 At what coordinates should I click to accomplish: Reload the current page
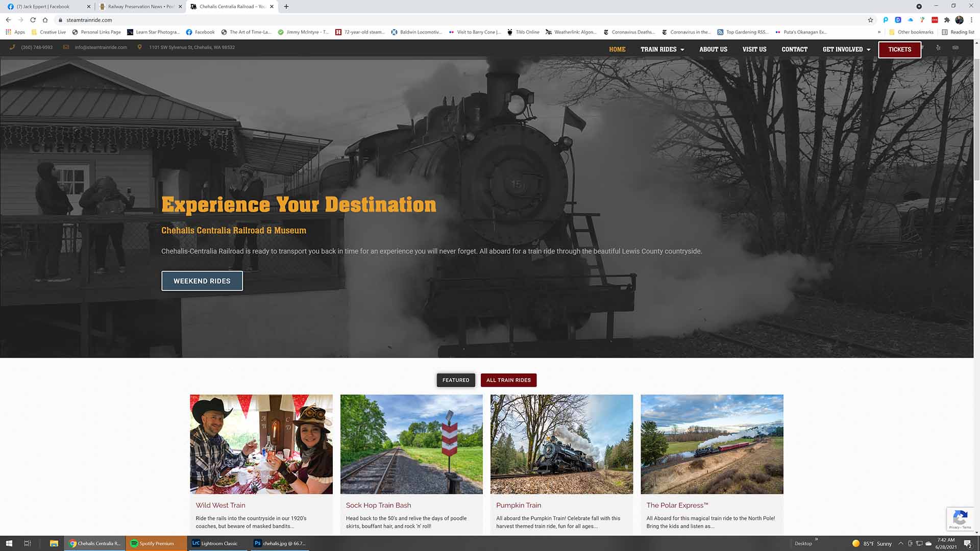pos(33,20)
